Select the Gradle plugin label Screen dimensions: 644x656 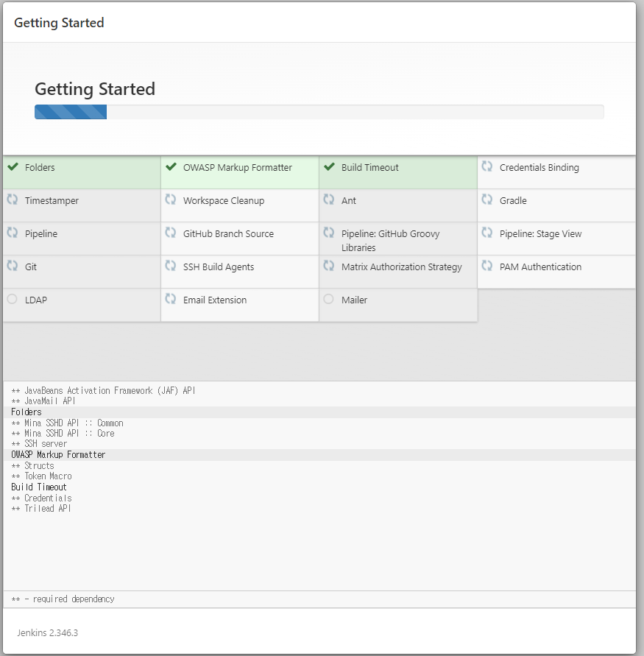click(513, 200)
